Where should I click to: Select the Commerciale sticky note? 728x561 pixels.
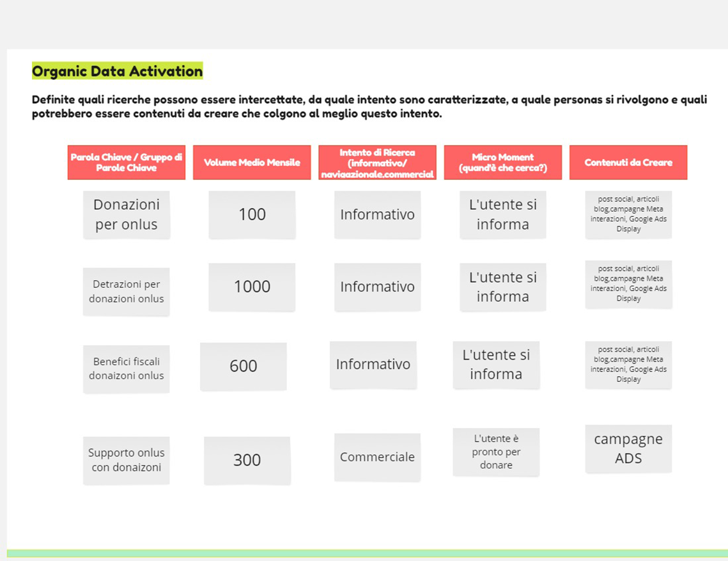pos(378,457)
